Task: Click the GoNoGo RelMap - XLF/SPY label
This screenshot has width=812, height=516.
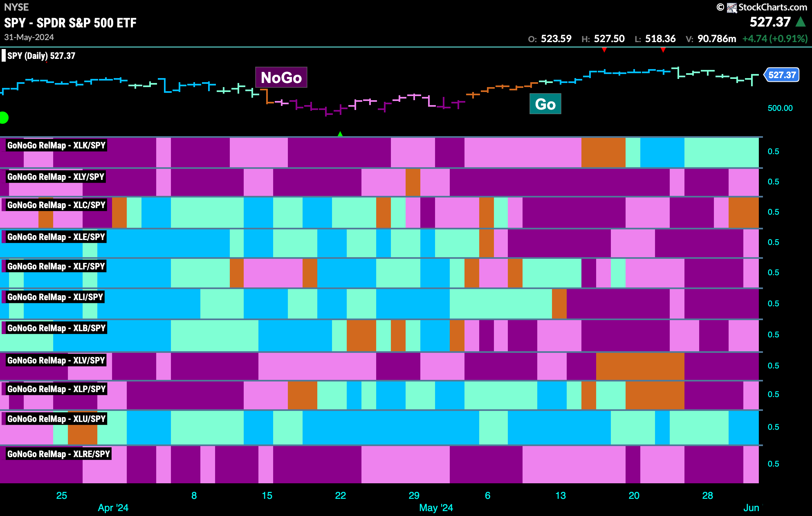Action: point(56,266)
